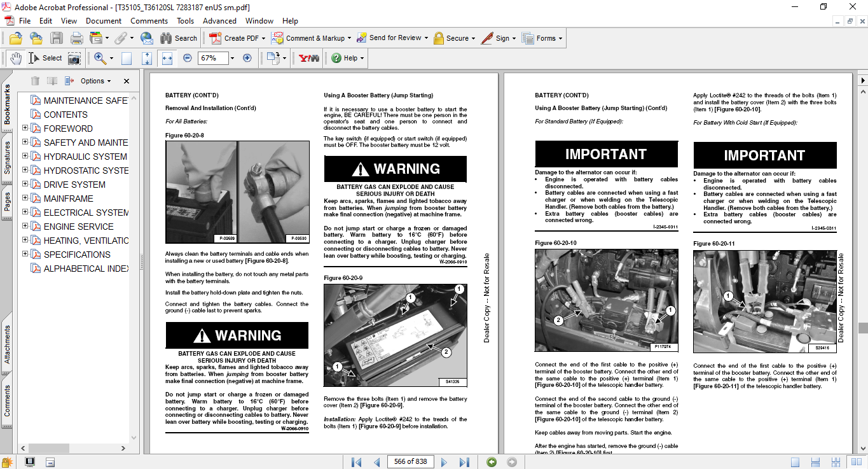Close the Bookmarks navigation panel

pyautogui.click(x=127, y=81)
